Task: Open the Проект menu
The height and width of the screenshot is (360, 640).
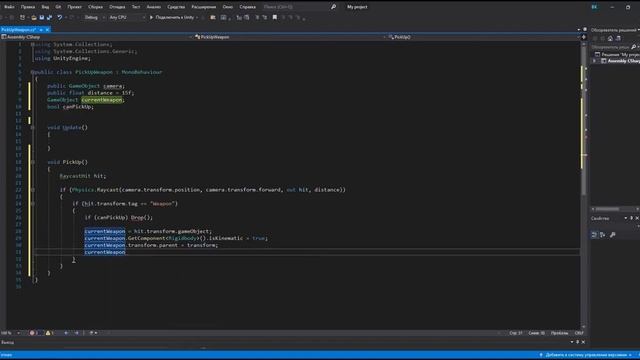Action: pos(75,7)
